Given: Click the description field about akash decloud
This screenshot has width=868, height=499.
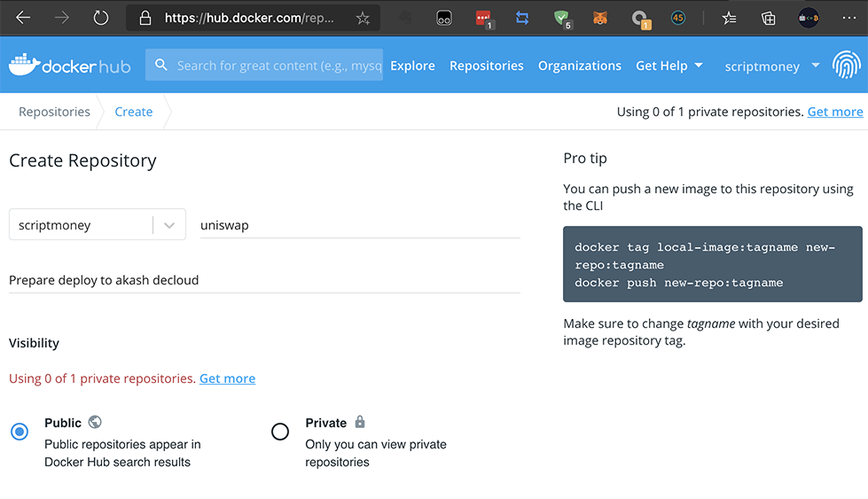Looking at the screenshot, I should (x=264, y=280).
